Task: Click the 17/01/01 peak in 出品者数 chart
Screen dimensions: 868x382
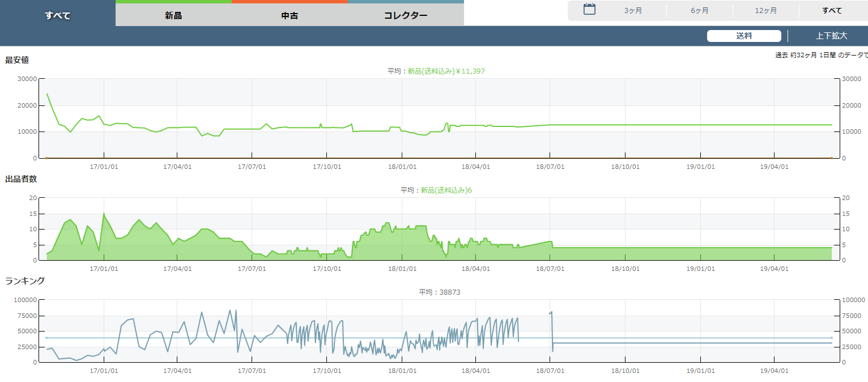Action: [x=104, y=214]
